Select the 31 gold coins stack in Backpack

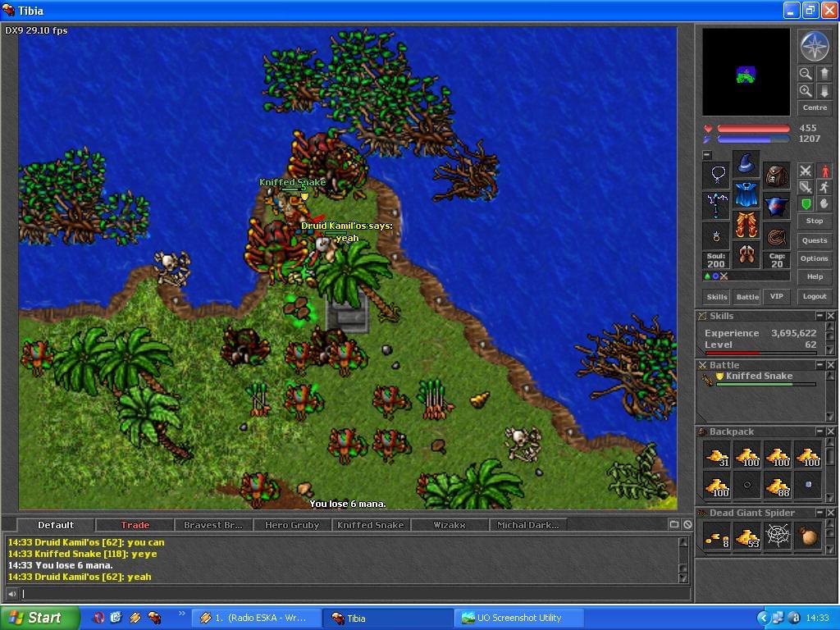point(716,455)
